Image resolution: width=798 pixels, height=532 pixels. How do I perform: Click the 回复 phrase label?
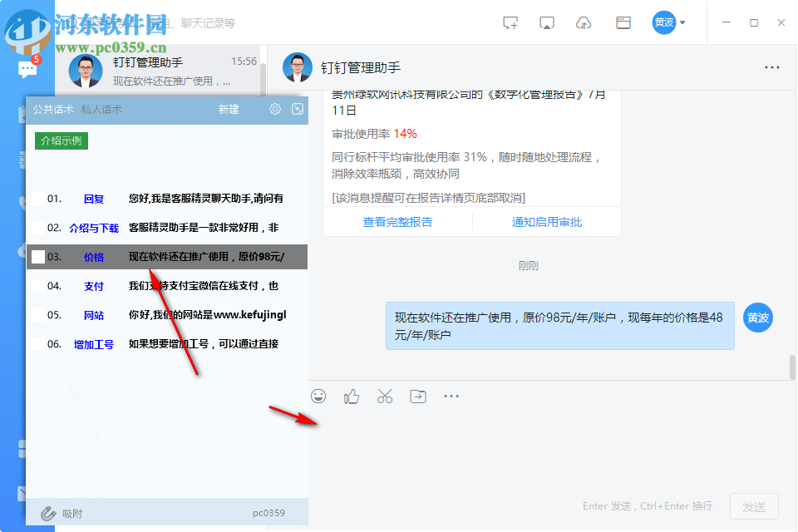(94, 199)
